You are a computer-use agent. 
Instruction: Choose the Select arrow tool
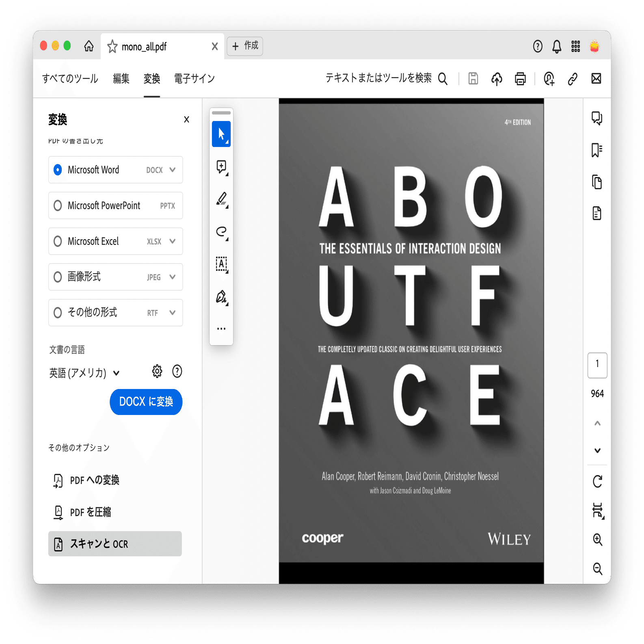tap(221, 134)
